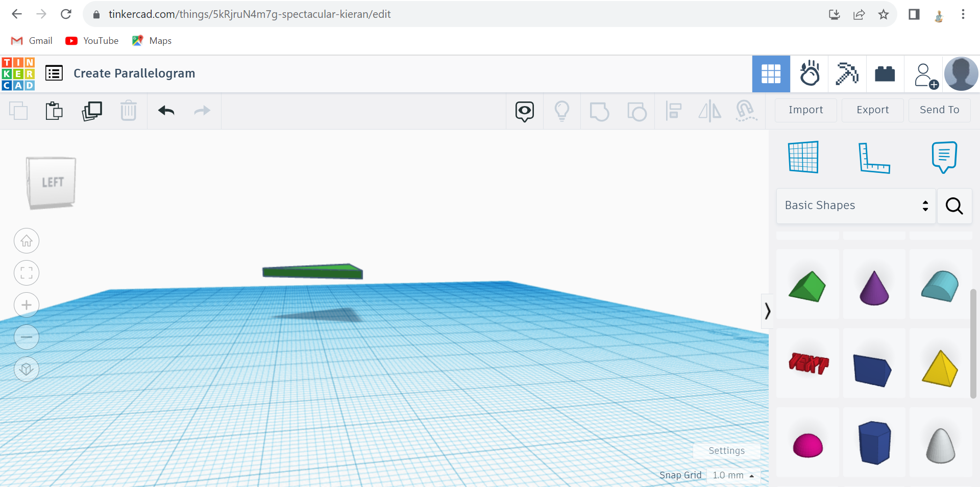
Task: Undo the last action
Action: tap(166, 111)
